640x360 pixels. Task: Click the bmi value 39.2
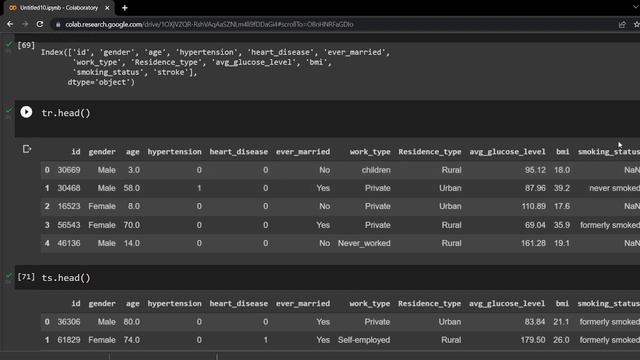coord(562,188)
